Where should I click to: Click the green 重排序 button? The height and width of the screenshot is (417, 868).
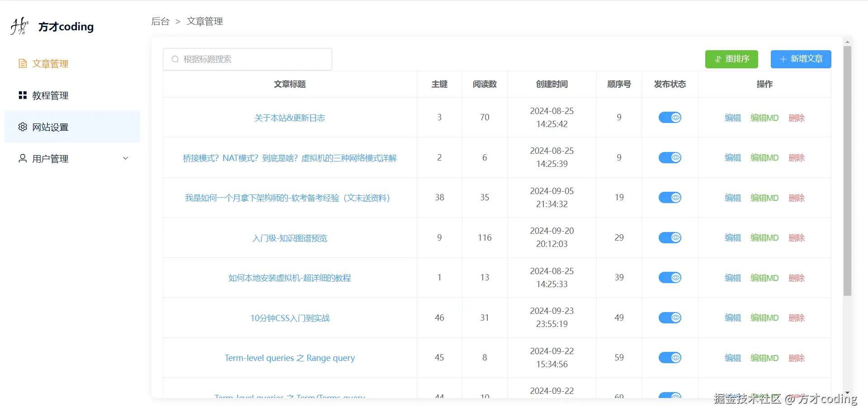click(731, 59)
